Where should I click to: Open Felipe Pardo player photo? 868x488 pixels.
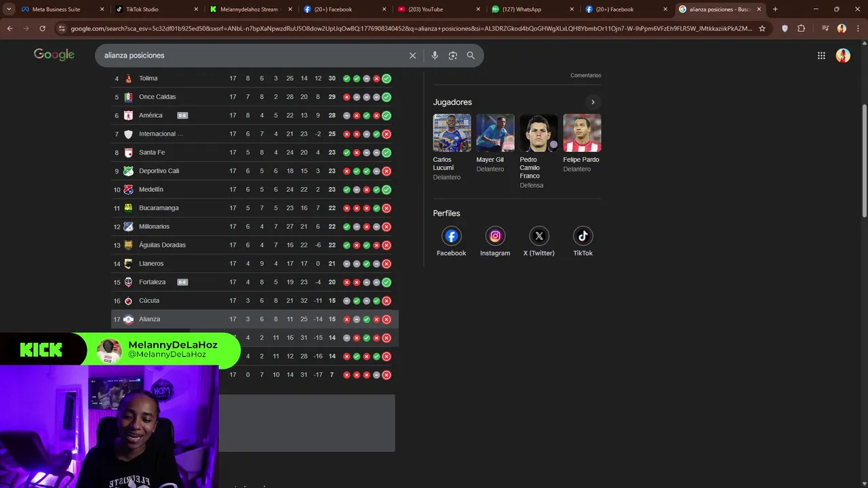click(582, 133)
